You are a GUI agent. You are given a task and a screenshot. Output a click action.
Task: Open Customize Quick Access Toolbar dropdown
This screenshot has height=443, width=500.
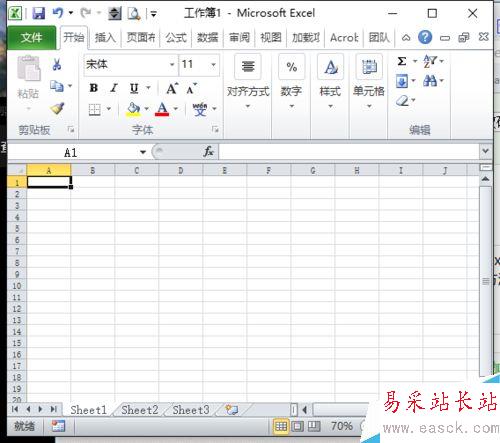[x=153, y=14]
